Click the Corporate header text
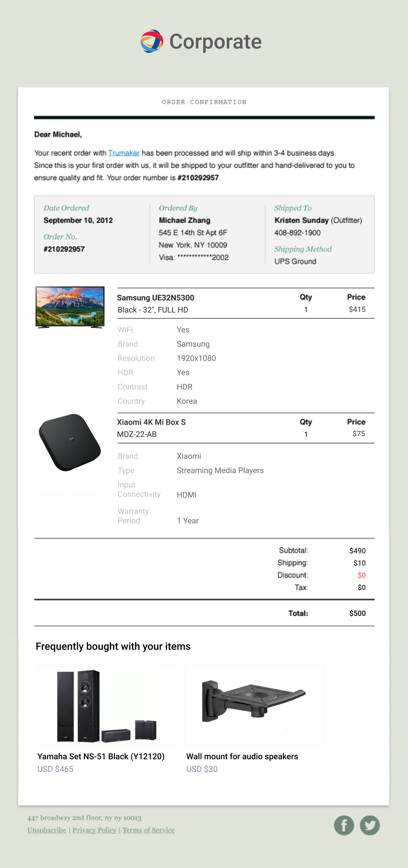The image size is (408, 868). [216, 42]
